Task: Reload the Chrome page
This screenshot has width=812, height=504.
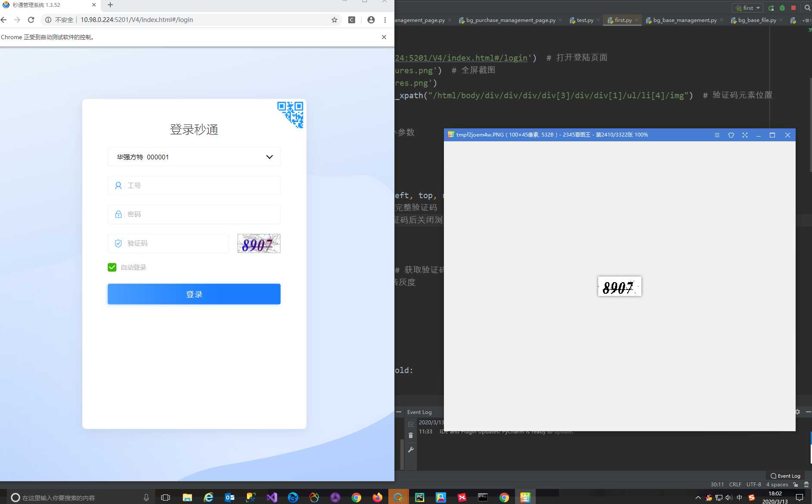Action: pos(31,20)
